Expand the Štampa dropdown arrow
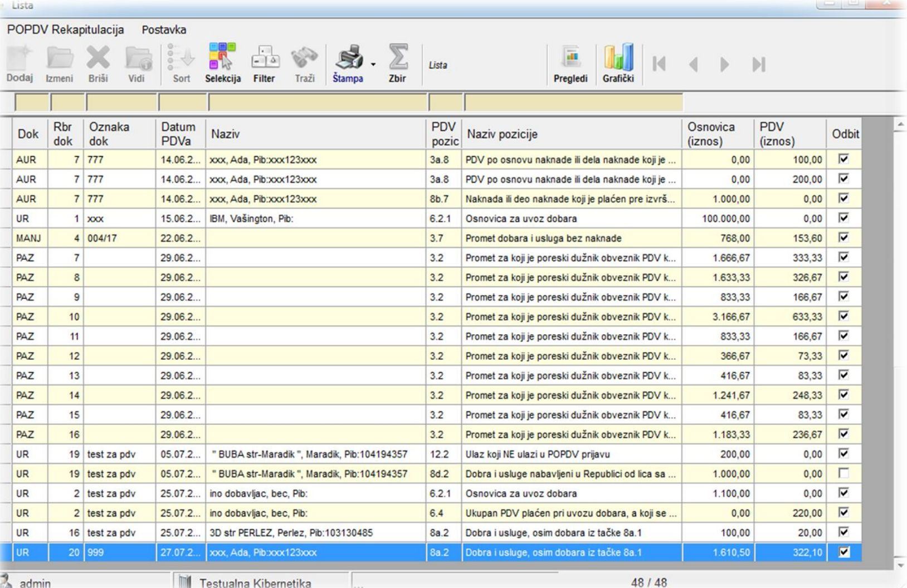Viewport: 907px width, 588px height. tap(373, 65)
